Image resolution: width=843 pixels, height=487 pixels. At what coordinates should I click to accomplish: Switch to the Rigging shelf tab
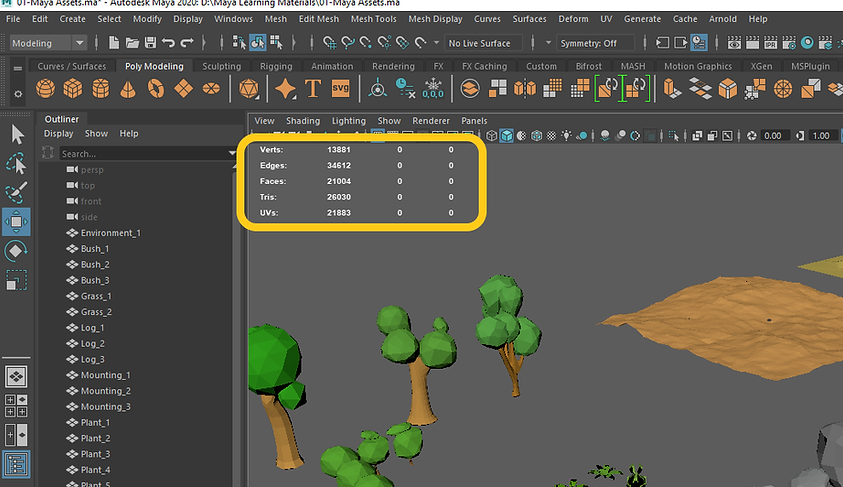(x=276, y=66)
